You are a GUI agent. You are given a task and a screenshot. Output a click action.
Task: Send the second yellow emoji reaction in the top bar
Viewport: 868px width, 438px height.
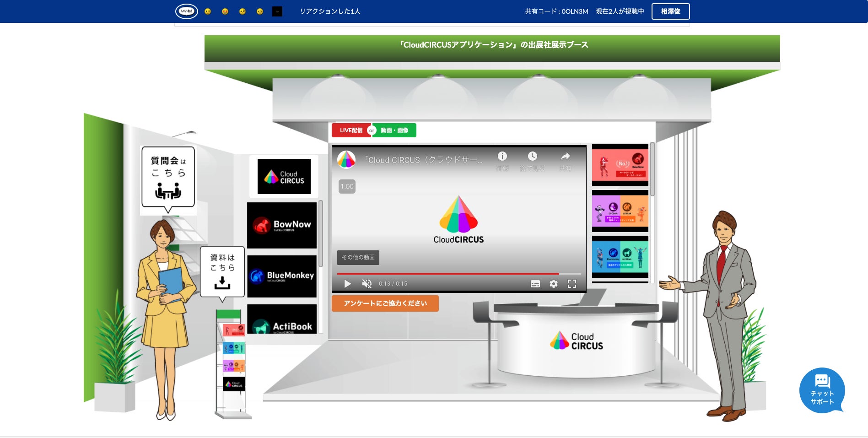pos(225,11)
